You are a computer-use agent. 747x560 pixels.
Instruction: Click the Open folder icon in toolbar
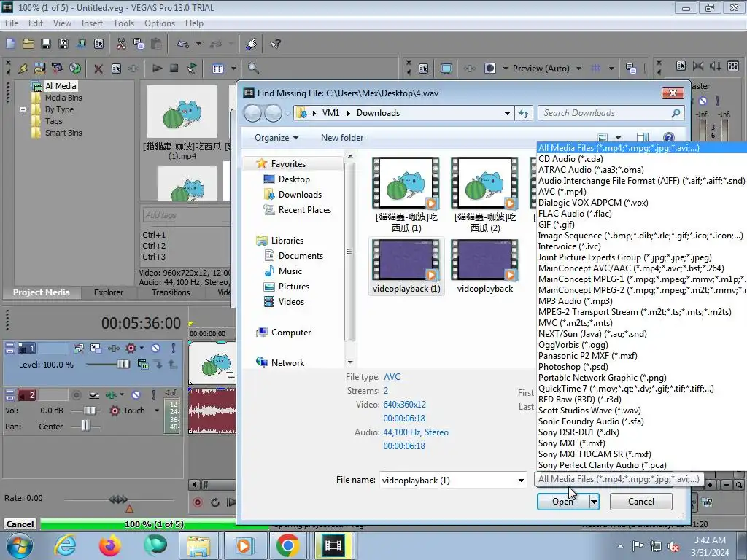(28, 44)
